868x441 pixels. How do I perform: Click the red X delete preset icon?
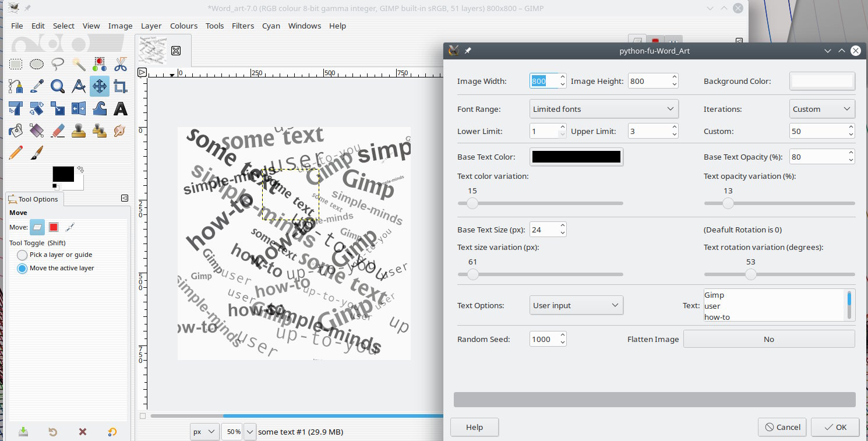point(83,432)
